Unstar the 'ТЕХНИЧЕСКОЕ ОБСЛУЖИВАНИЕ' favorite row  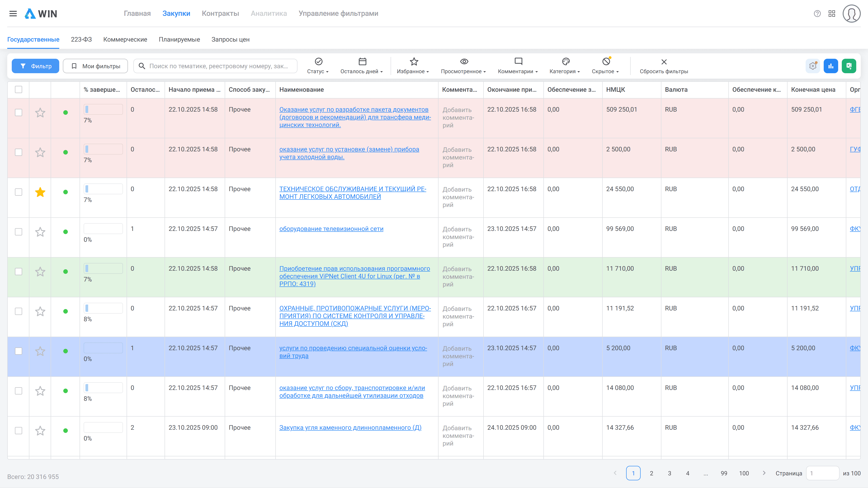(40, 192)
